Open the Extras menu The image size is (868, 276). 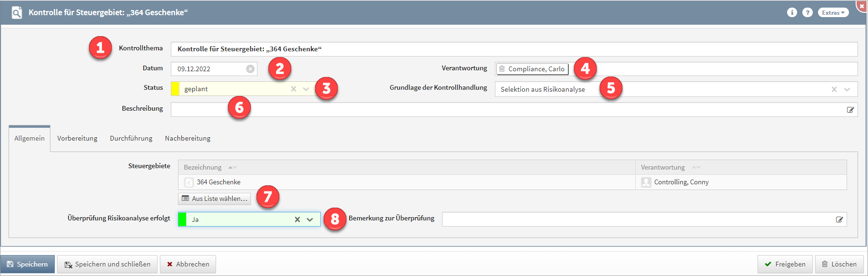click(x=833, y=13)
